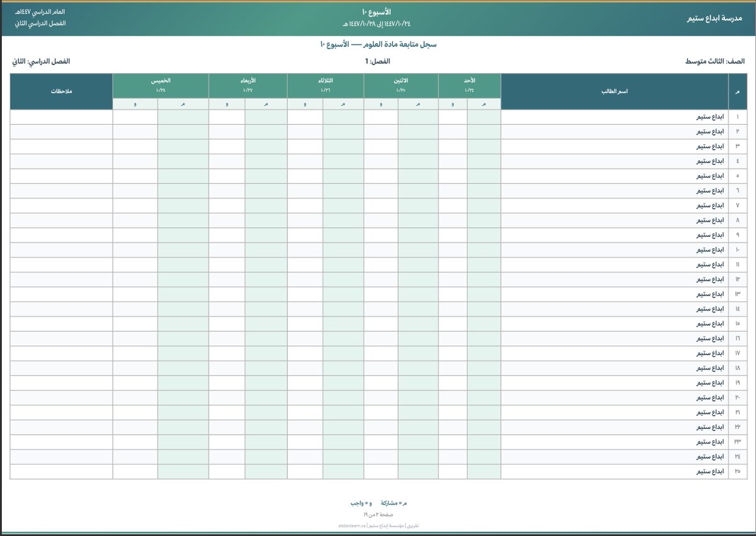
Task: Click student name 'ابداع ستيم' in row ٢٤
Action: 710,457
